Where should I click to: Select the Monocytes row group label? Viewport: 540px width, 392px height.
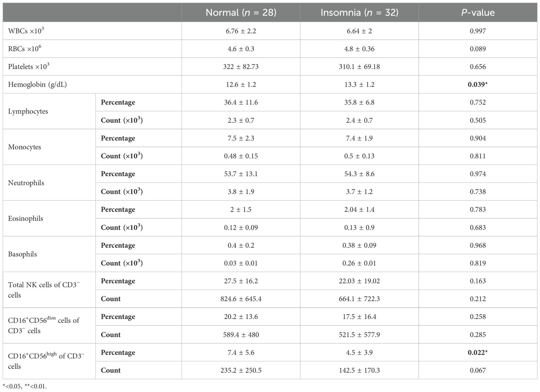[x=25, y=147]
